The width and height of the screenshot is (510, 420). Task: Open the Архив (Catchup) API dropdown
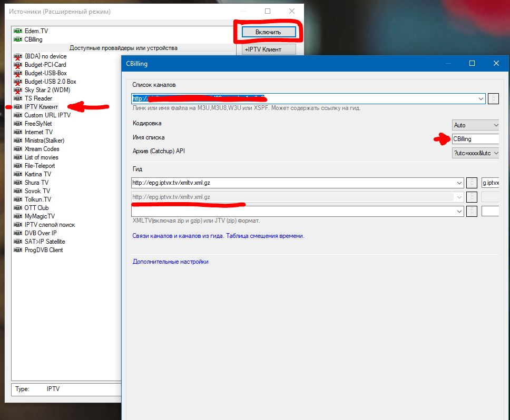tap(495, 153)
